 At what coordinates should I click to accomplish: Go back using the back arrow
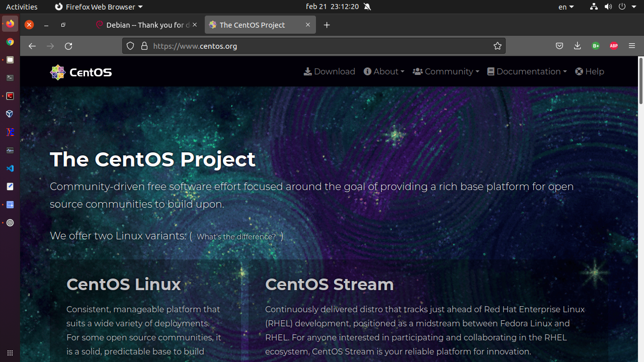pyautogui.click(x=32, y=46)
